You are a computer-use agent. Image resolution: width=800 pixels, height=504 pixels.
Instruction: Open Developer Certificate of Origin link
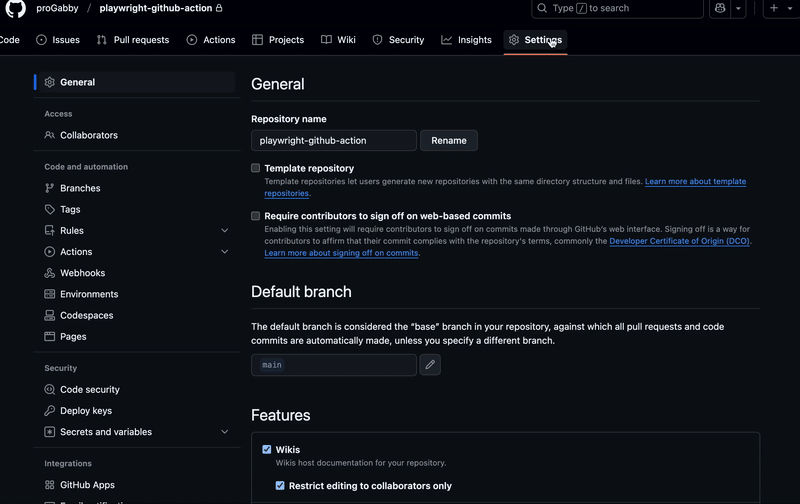(679, 241)
